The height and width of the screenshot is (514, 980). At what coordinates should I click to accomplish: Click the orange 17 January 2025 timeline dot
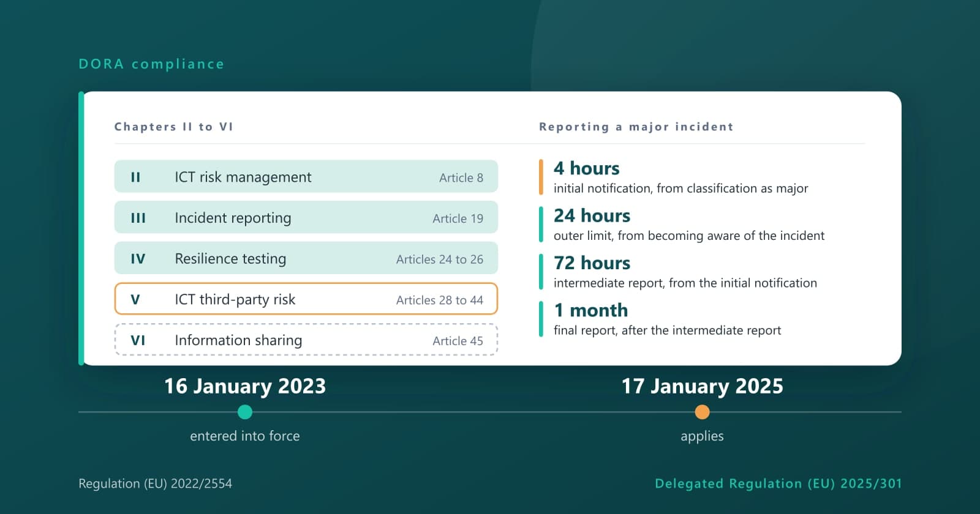703,412
